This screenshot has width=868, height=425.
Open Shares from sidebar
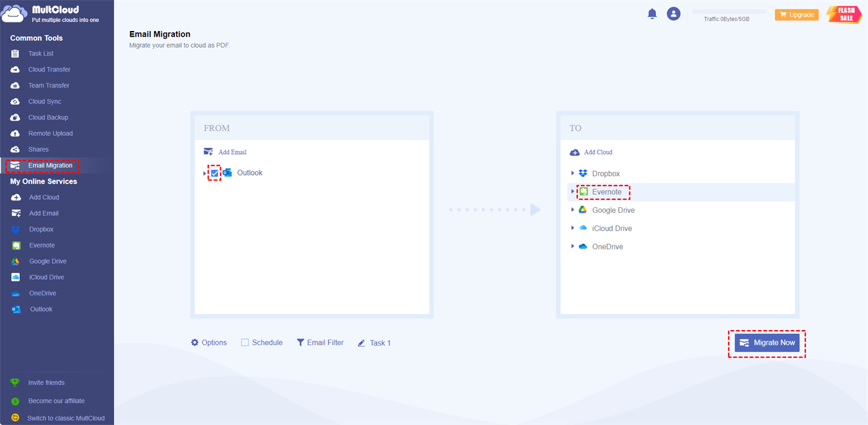point(38,150)
